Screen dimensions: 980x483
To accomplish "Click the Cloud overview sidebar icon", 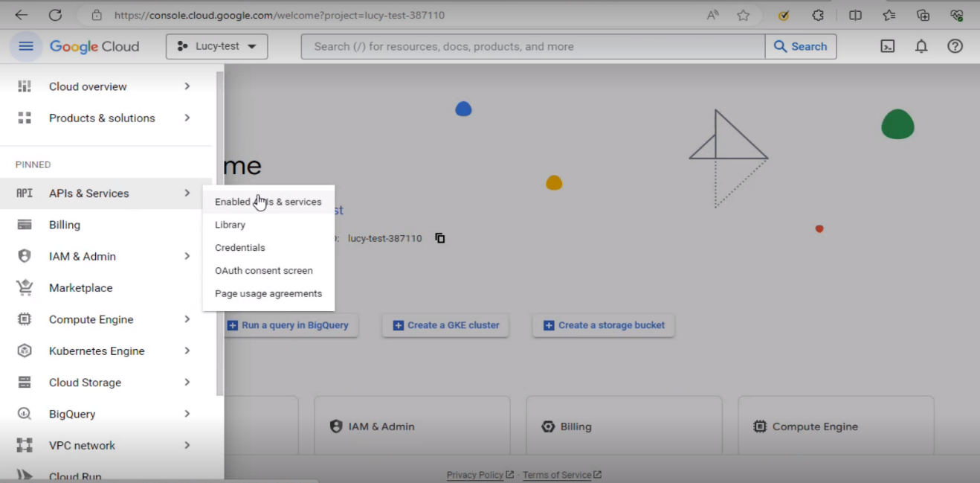I will click(25, 86).
